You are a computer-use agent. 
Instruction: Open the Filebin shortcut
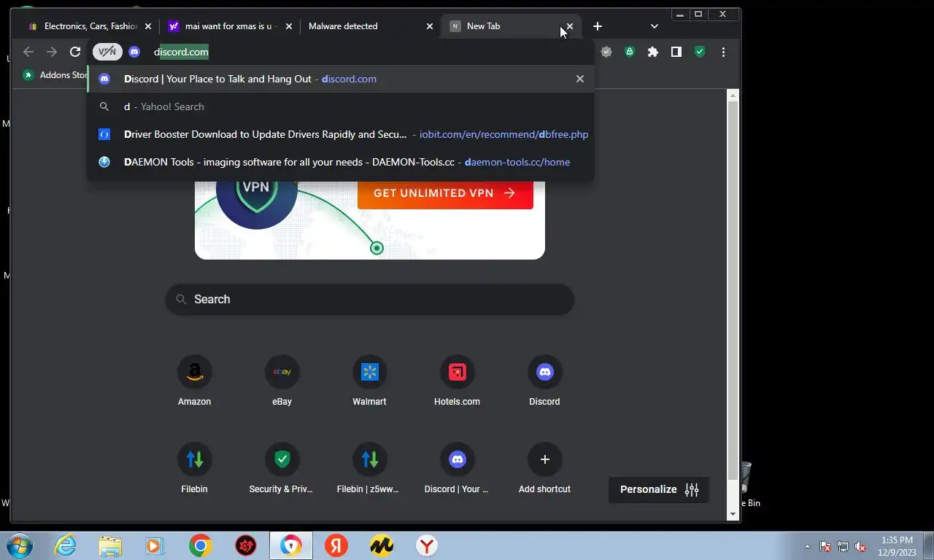coord(194,469)
